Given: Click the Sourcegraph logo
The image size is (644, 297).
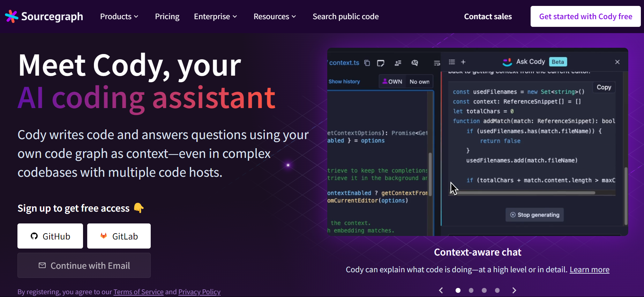Looking at the screenshot, I should click(x=44, y=16).
